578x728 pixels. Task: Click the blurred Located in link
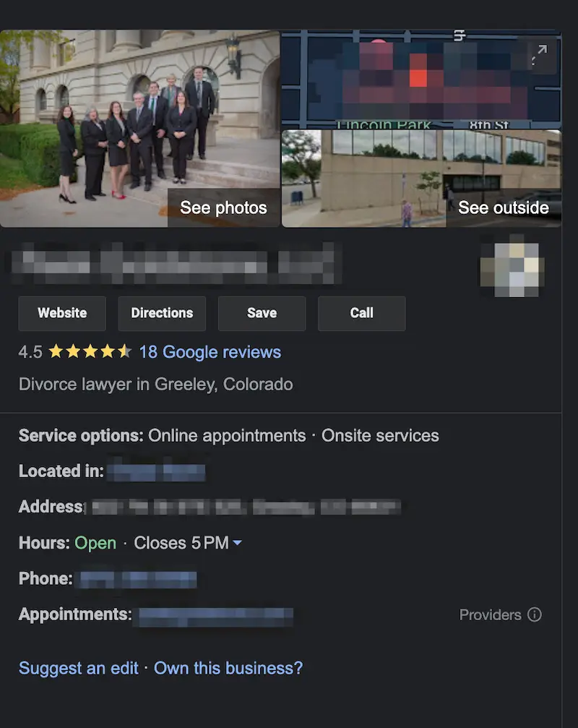[156, 472]
